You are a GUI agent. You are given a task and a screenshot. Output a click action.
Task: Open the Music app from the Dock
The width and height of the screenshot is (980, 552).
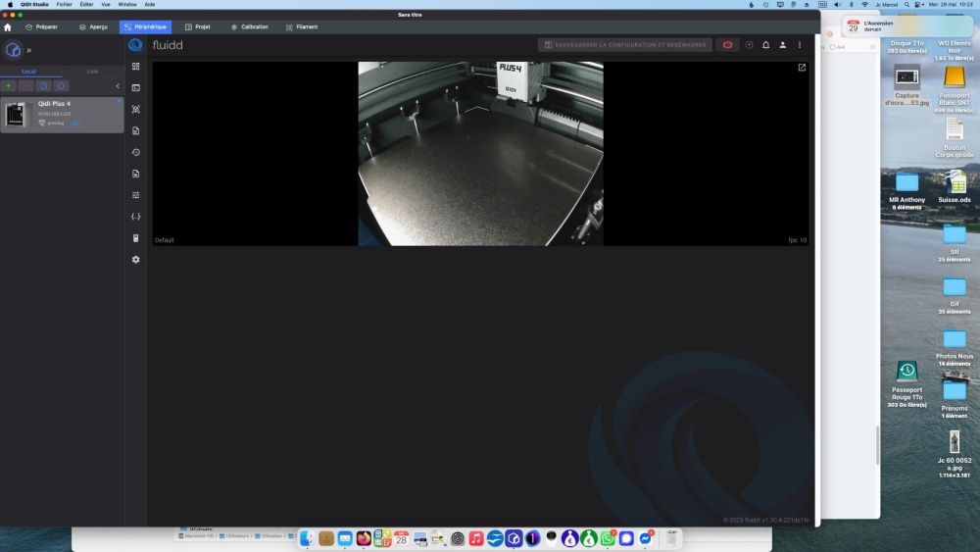(476, 538)
